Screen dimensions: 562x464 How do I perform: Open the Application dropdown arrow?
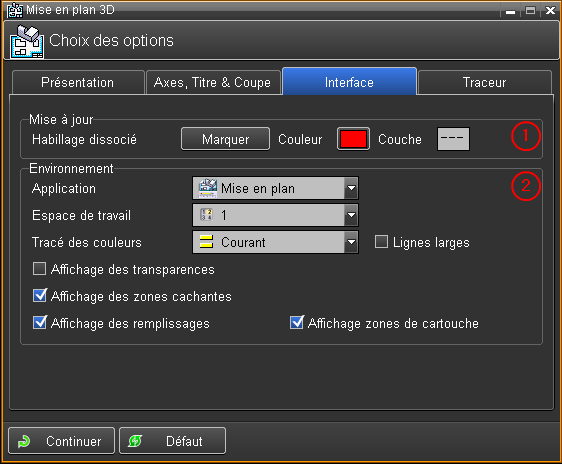tap(351, 188)
